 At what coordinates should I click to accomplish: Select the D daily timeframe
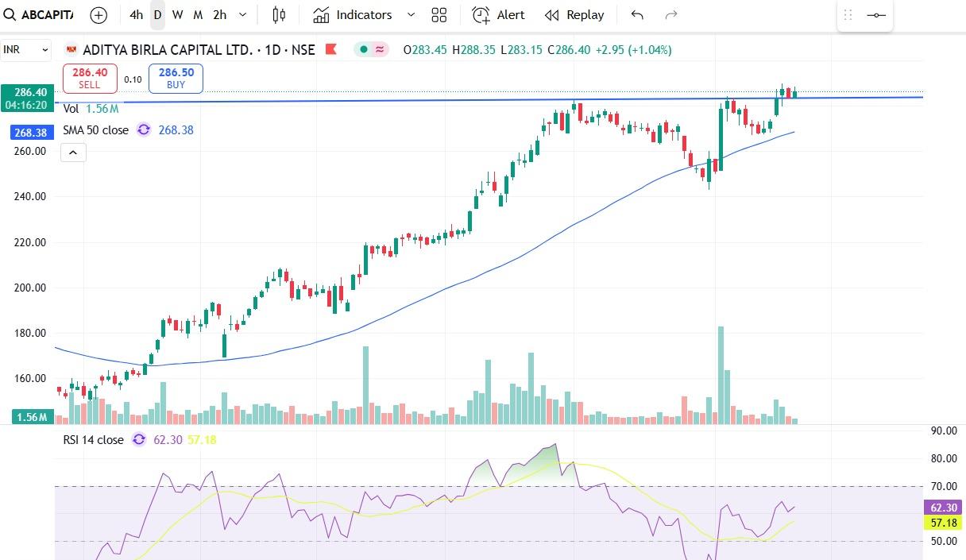click(x=157, y=14)
